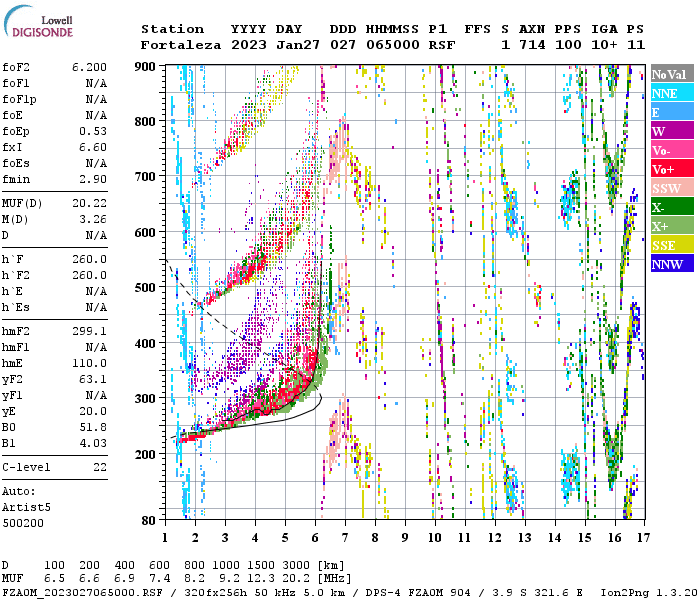Click the MUF(D) value 20.22
The width and height of the screenshot is (700, 600).
(89, 203)
